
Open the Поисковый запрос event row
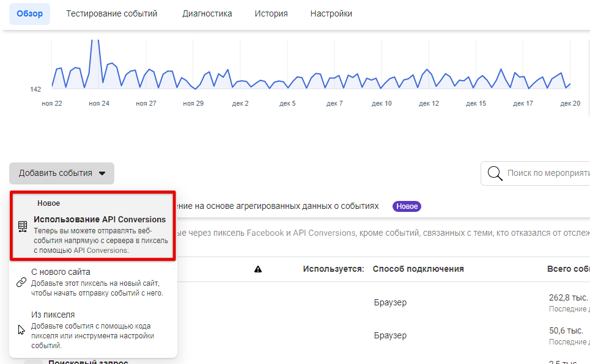pos(88,362)
